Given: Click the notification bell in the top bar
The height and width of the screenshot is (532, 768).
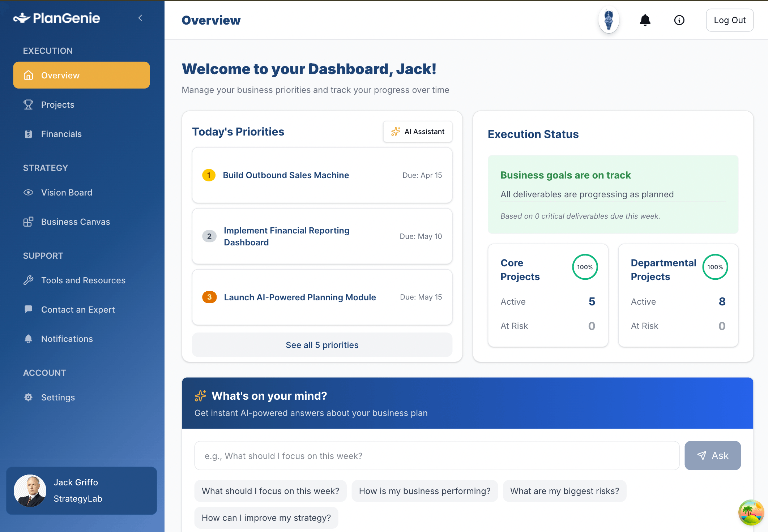Looking at the screenshot, I should pos(645,20).
